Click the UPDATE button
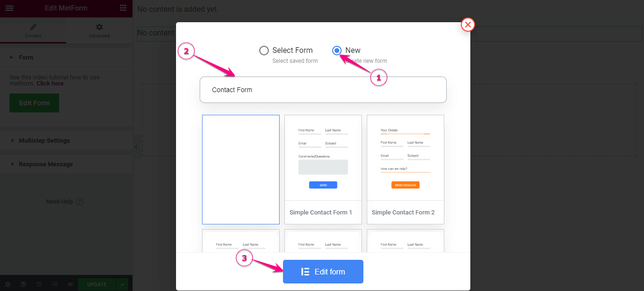Image resolution: width=644 pixels, height=291 pixels. point(97,284)
